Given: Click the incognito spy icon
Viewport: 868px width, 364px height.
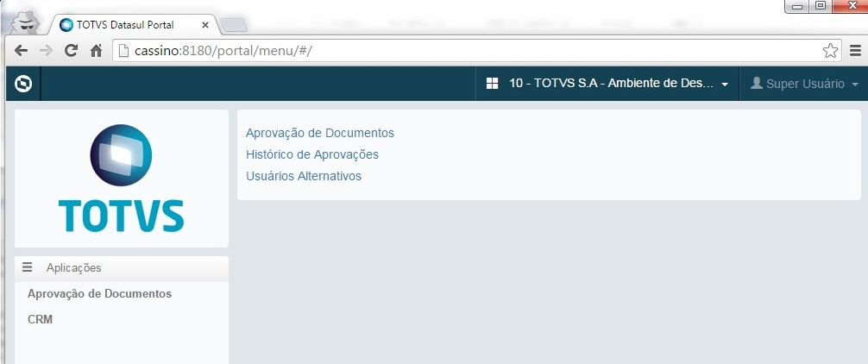Looking at the screenshot, I should pyautogui.click(x=25, y=22).
